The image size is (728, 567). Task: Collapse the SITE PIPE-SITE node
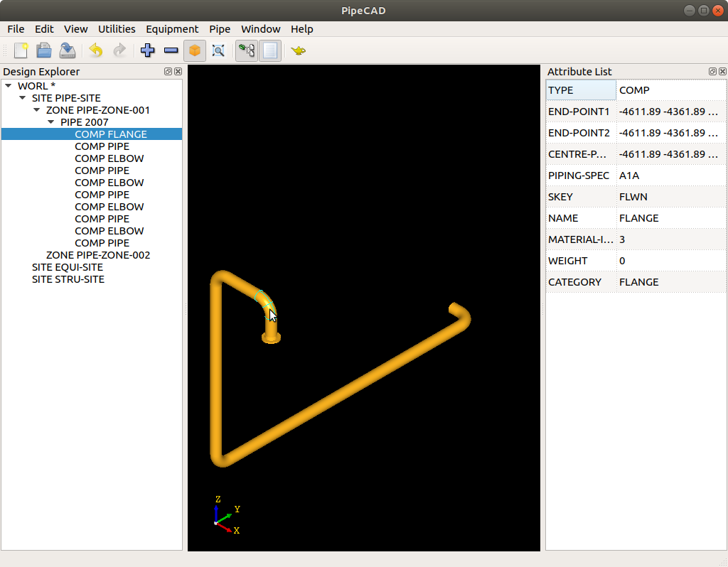click(x=23, y=98)
